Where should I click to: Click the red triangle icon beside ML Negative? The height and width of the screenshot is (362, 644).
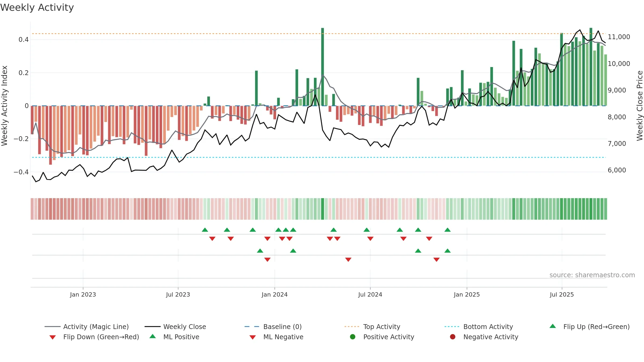(253, 337)
